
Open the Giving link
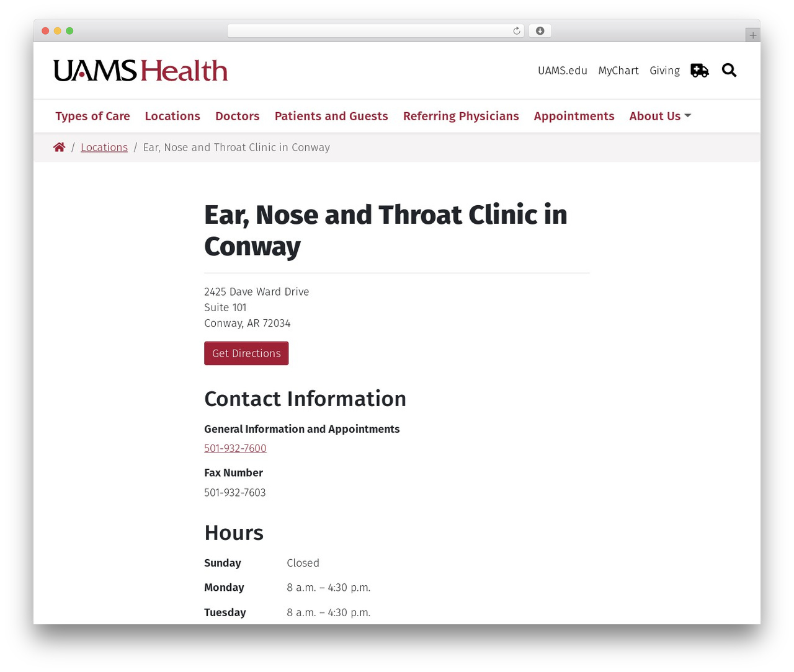point(664,71)
